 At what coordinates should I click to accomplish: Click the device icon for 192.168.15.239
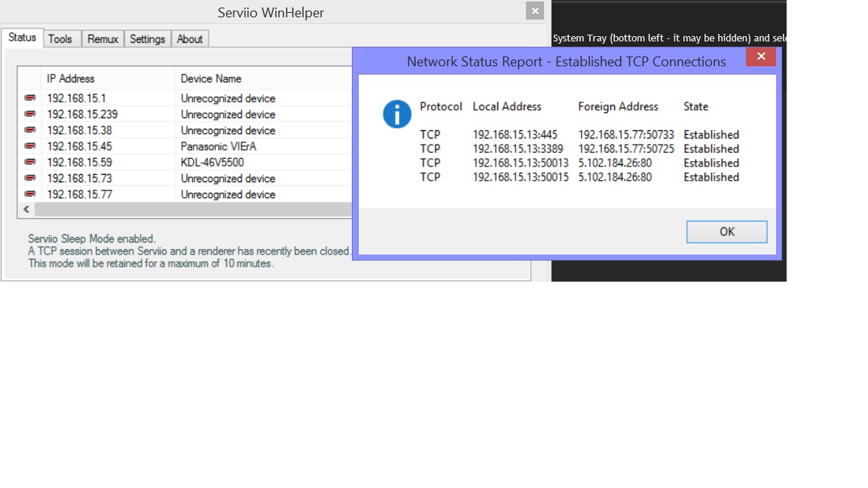30,114
